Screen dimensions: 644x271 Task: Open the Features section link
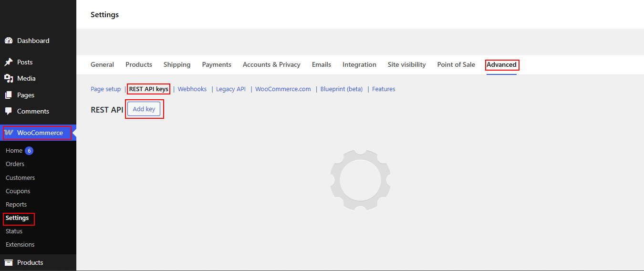(384, 89)
